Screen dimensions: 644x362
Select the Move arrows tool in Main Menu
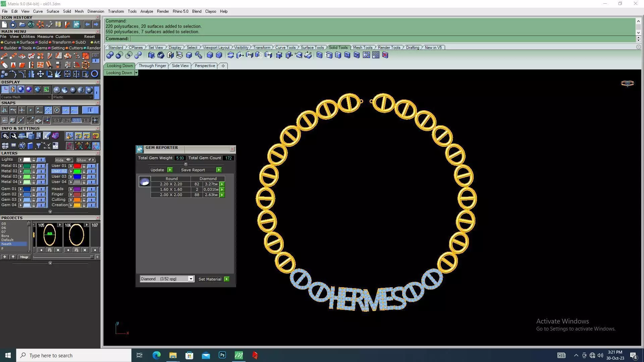(x=40, y=74)
